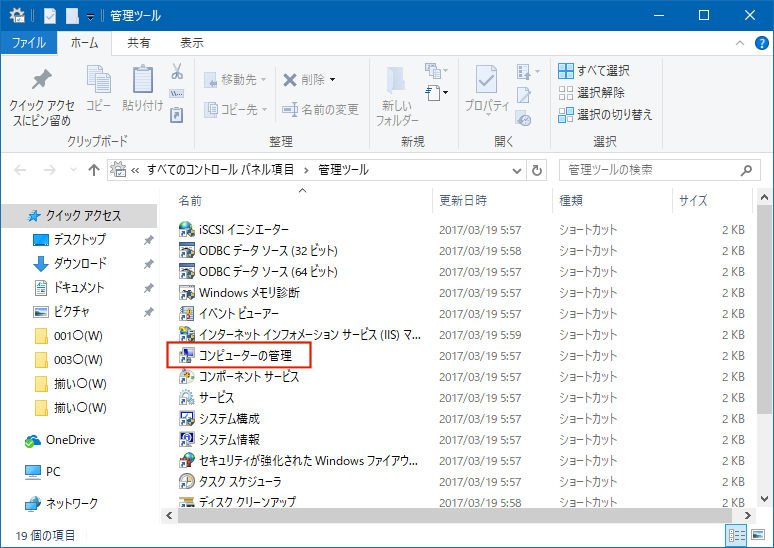The height and width of the screenshot is (548, 774).
Task: Open the コピー先 dropdown
Action: pyautogui.click(x=265, y=110)
